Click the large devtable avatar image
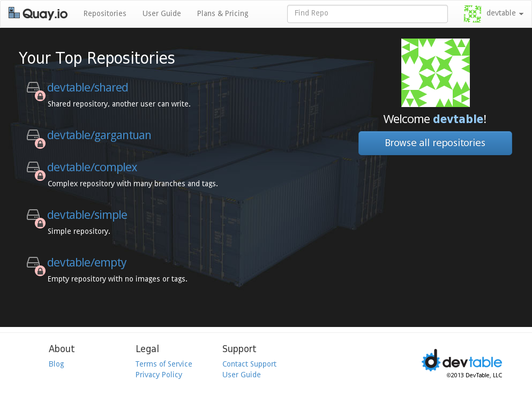 [x=436, y=73]
